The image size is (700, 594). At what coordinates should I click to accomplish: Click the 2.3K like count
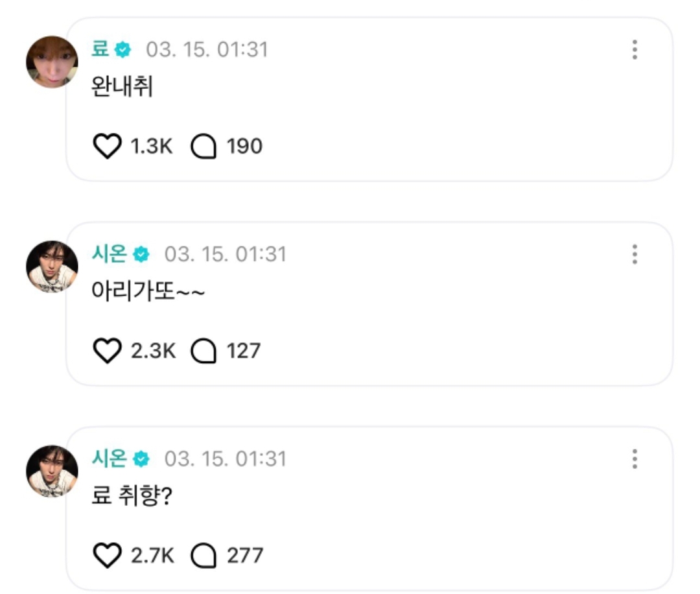pyautogui.click(x=153, y=351)
